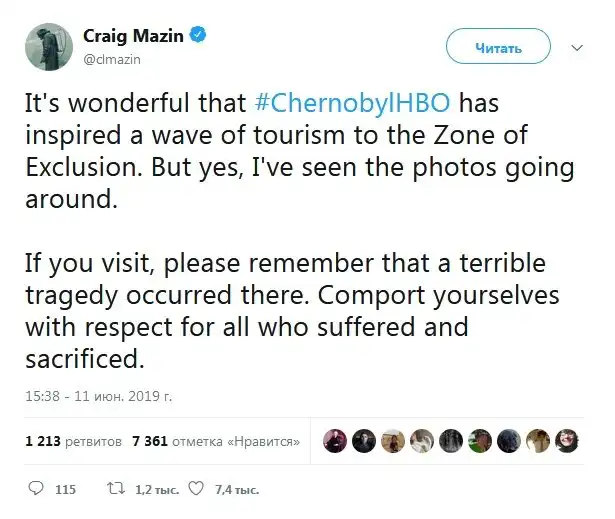Image resolution: width=615 pixels, height=519 pixels.
Task: Expand the tweet options chevron
Action: coord(577,46)
